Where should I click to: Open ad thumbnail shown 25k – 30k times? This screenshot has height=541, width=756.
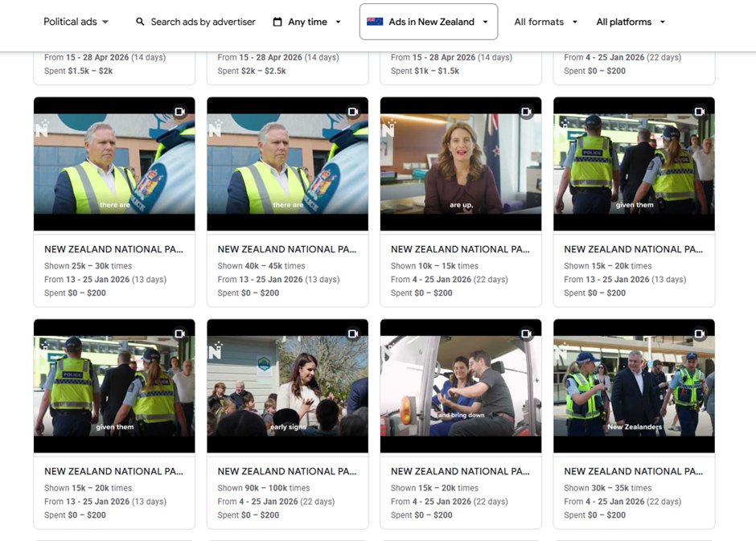(x=114, y=164)
